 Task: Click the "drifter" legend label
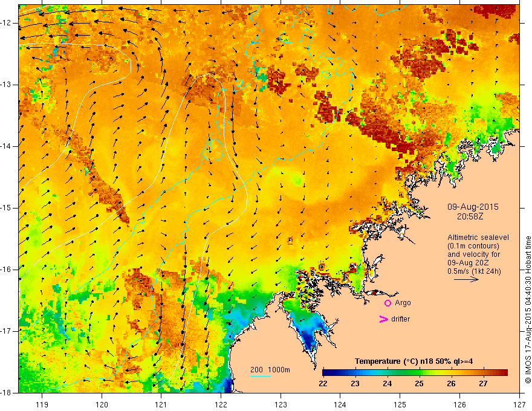[400, 319]
